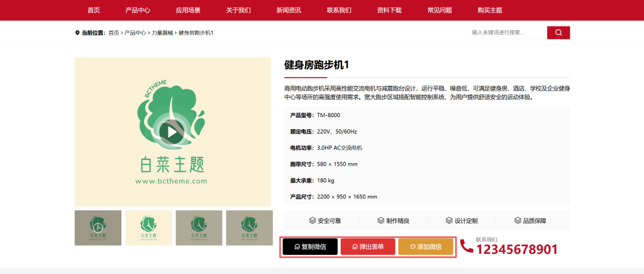The image size is (644, 274).
Task: Select the second cream-colored thumbnail
Action: tap(148, 228)
